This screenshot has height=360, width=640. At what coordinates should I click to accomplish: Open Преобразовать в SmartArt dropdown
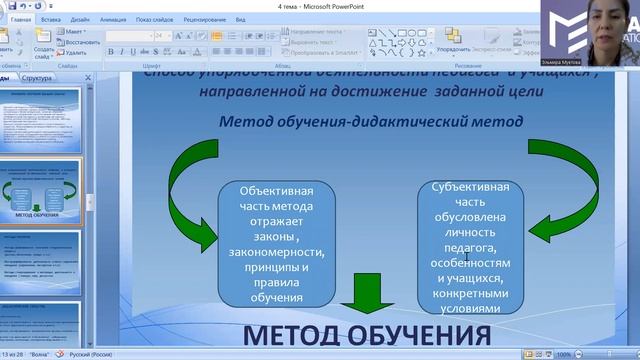tap(321, 53)
